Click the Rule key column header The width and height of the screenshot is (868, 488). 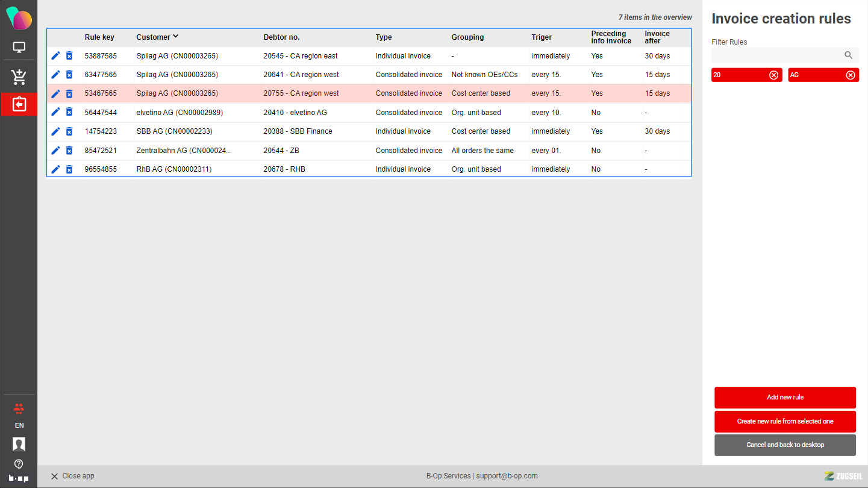99,37
